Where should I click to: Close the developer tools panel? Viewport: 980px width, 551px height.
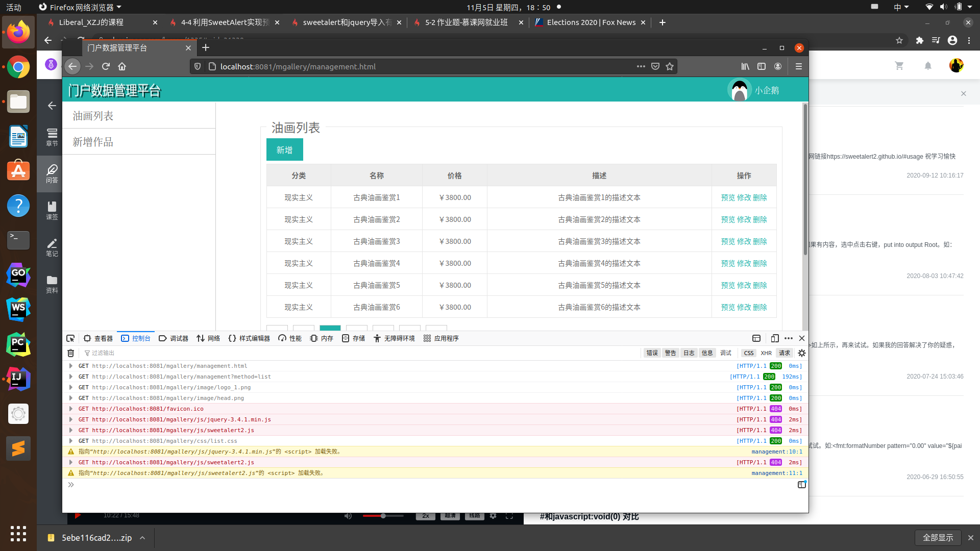coord(802,338)
